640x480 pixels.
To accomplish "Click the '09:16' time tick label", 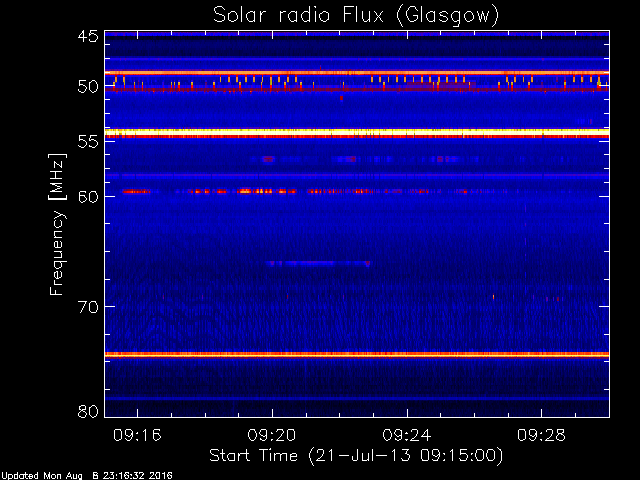I will point(137,435).
